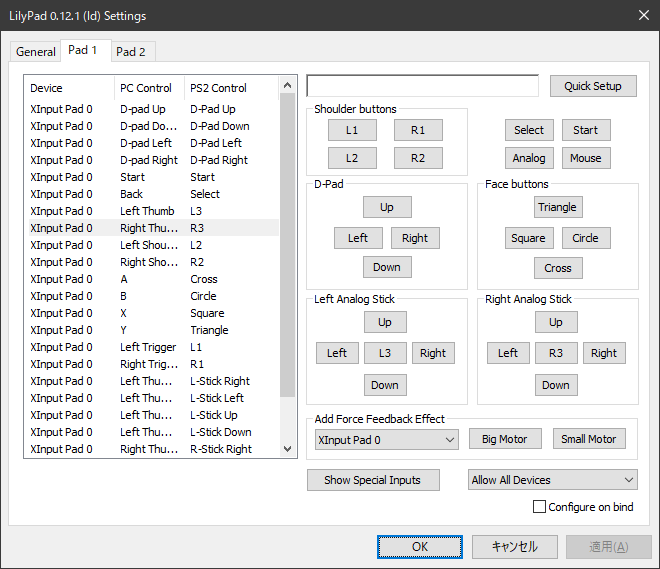This screenshot has width=660, height=569.
Task: Select the X to Square binding row
Action: pyautogui.click(x=154, y=313)
